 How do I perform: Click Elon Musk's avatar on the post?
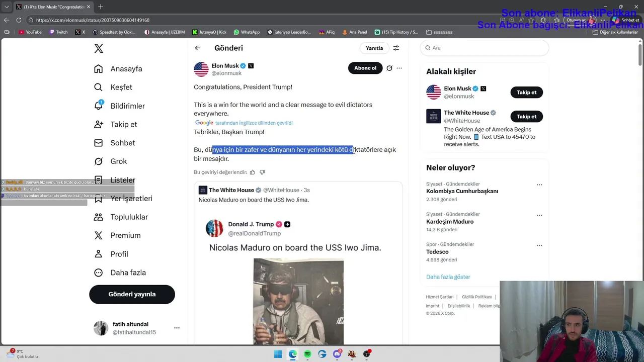coord(201,69)
